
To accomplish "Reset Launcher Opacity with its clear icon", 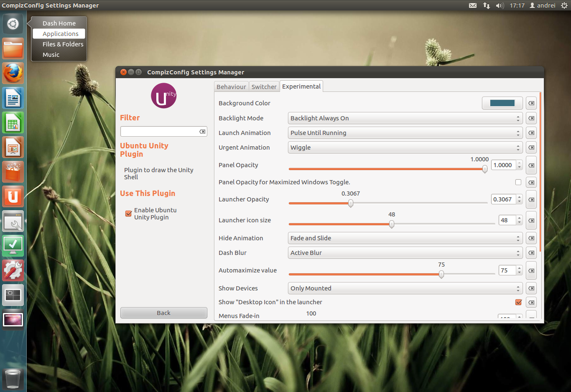I will tap(531, 199).
